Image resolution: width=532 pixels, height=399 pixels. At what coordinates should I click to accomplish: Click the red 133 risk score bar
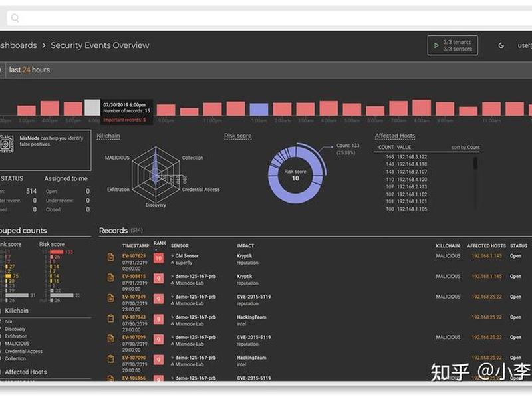click(x=57, y=252)
